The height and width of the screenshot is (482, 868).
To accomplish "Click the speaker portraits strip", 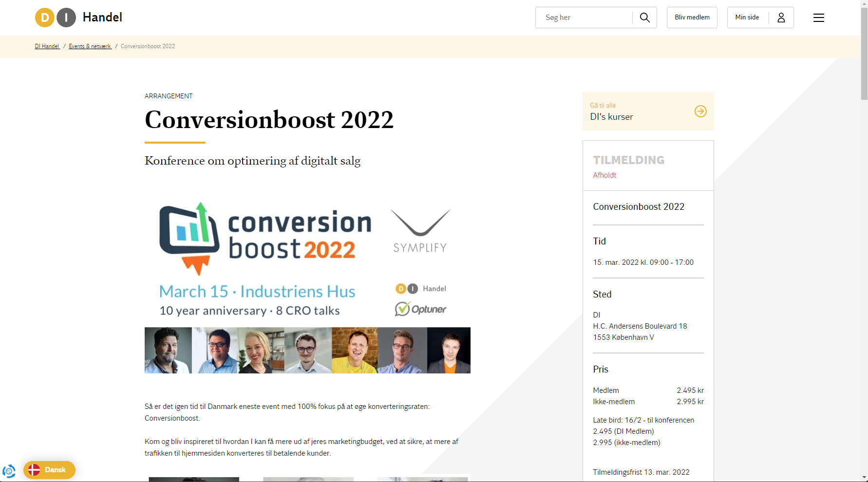I will coord(307,351).
